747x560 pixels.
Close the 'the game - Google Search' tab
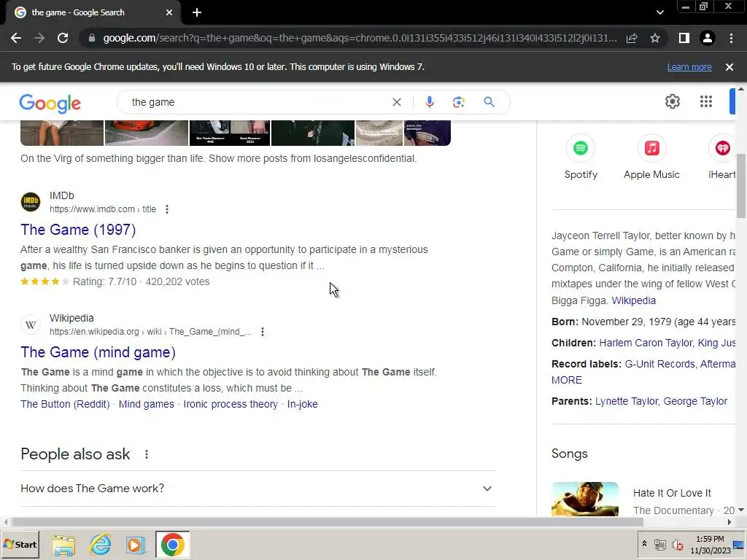tap(169, 13)
